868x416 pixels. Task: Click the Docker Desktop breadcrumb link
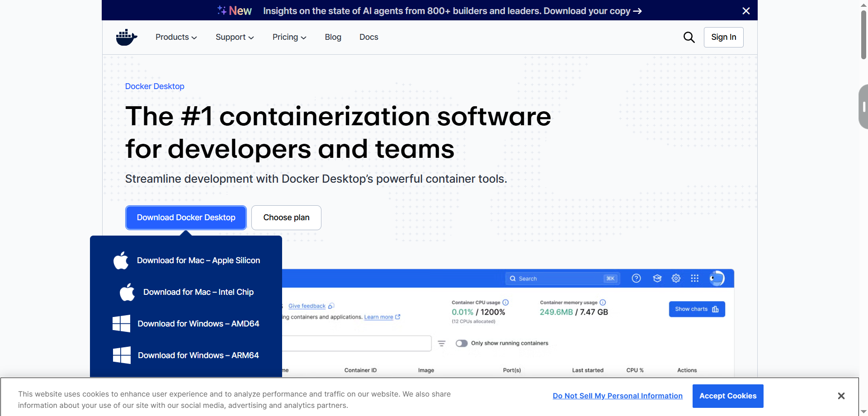click(x=155, y=86)
